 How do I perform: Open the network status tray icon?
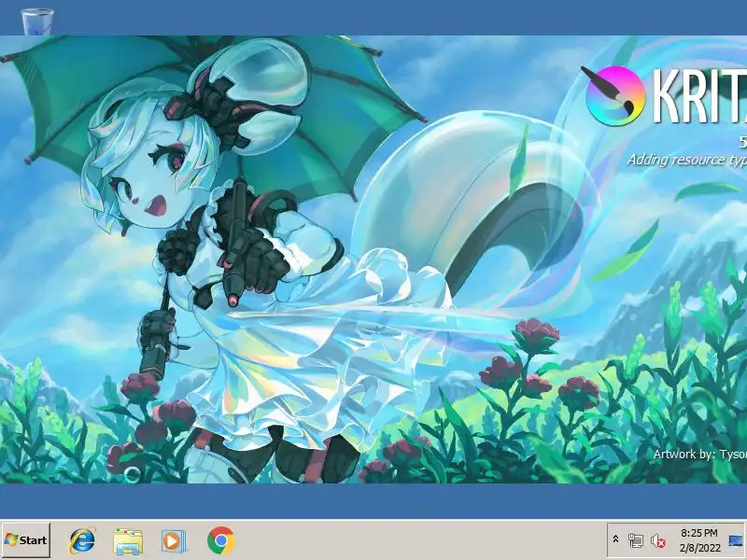coord(635,540)
